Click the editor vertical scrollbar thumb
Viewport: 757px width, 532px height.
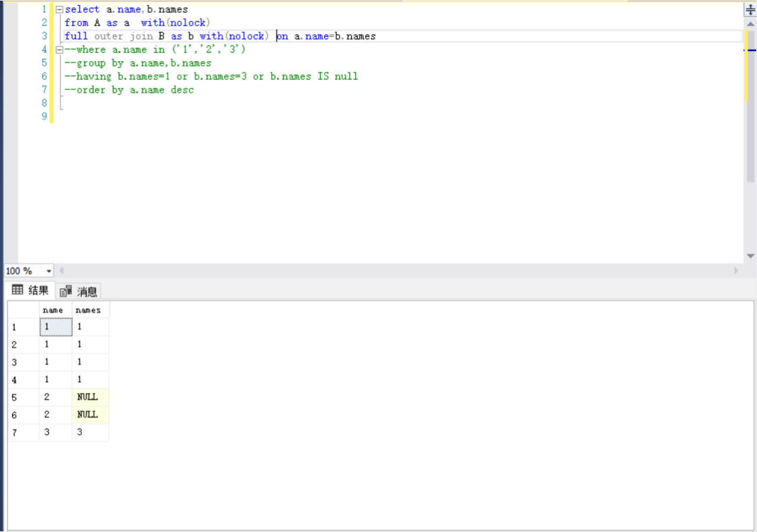[750, 105]
